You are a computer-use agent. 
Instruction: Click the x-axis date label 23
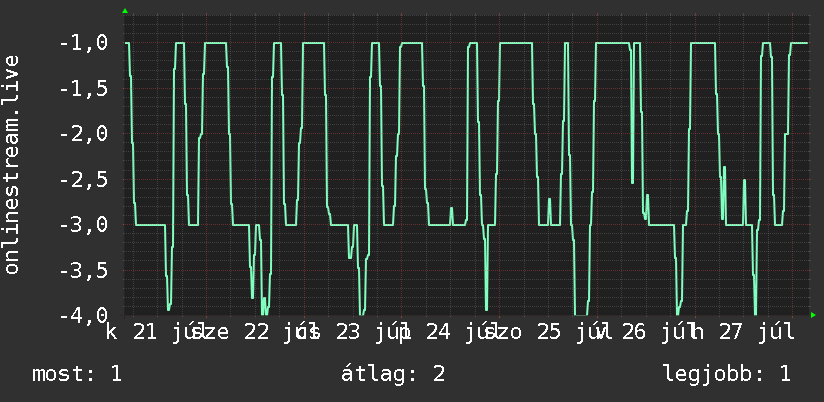[x=348, y=333]
